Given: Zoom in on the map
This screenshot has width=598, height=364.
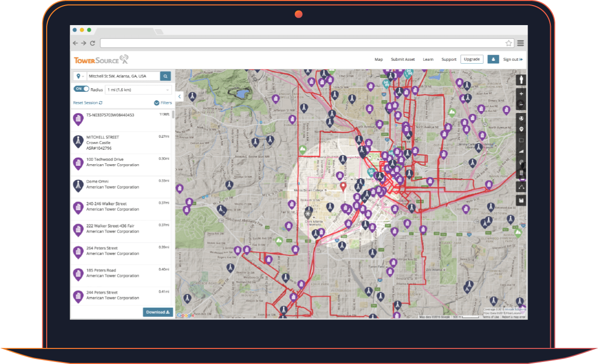Looking at the screenshot, I should point(521,94).
